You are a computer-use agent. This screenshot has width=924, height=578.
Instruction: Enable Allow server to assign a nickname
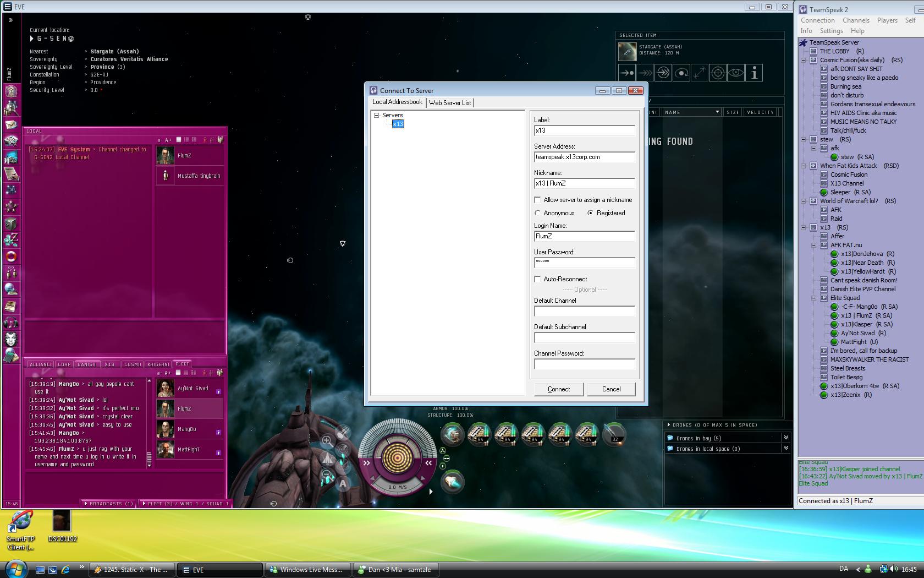click(x=538, y=200)
